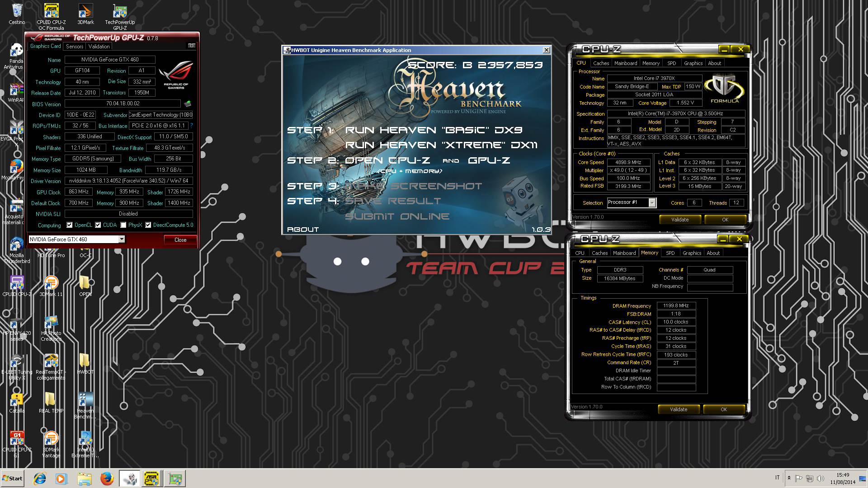The image size is (868, 488).
Task: Click Run Heaven "Xtreme" DX11 in HWBOT app
Action: [441, 145]
